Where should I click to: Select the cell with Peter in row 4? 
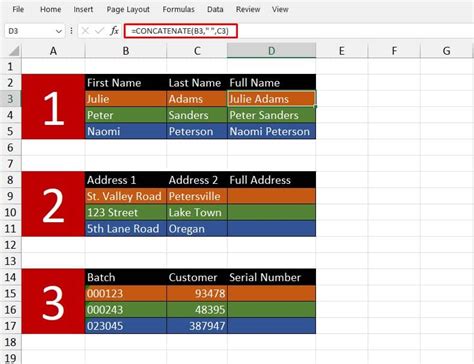click(x=126, y=115)
